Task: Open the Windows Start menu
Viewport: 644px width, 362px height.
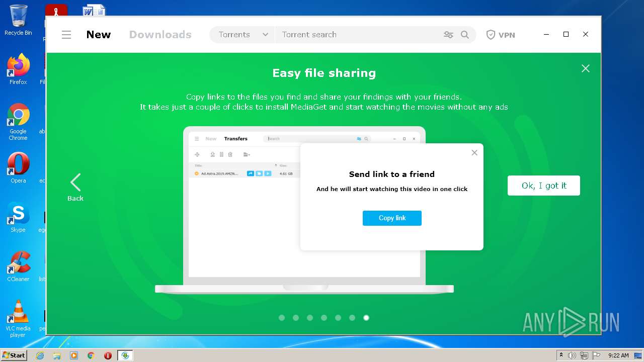Action: click(14, 355)
